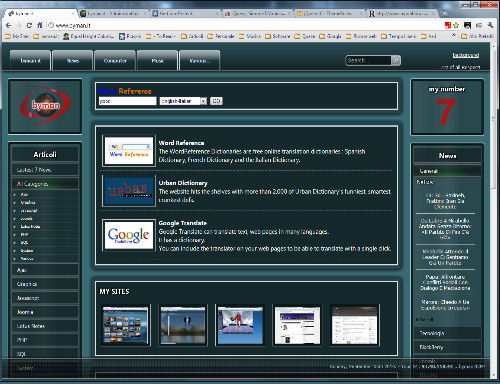Click the bymon logo image

[x=45, y=106]
